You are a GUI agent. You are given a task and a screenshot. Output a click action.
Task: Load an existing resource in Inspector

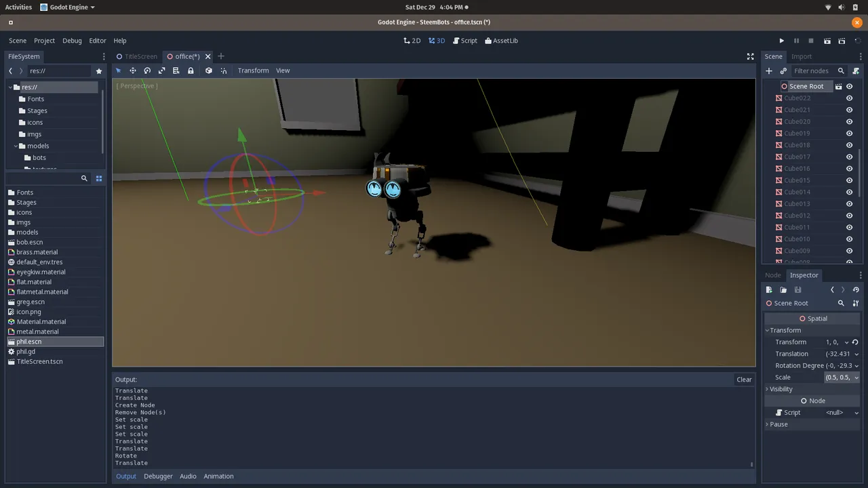pyautogui.click(x=783, y=289)
